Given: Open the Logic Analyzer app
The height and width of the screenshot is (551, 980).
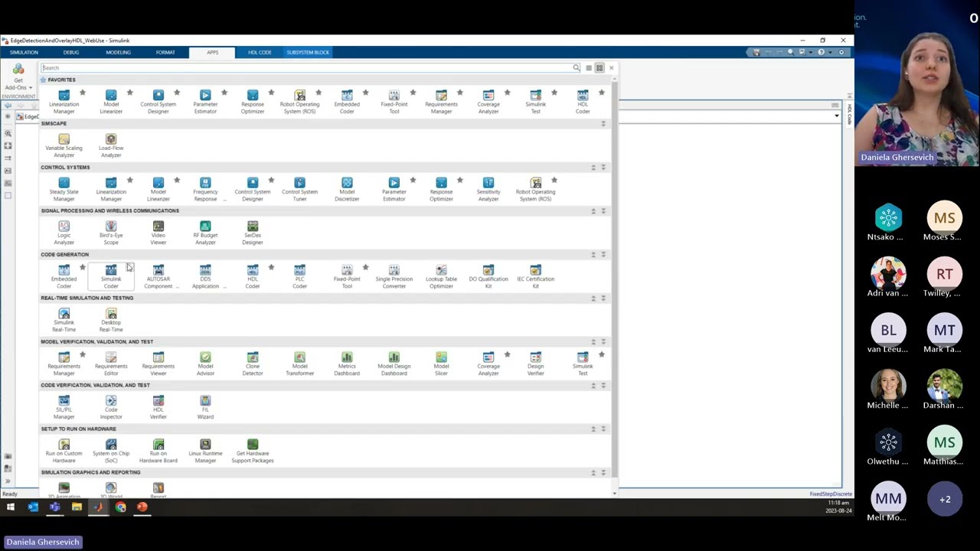Looking at the screenshot, I should (x=64, y=233).
